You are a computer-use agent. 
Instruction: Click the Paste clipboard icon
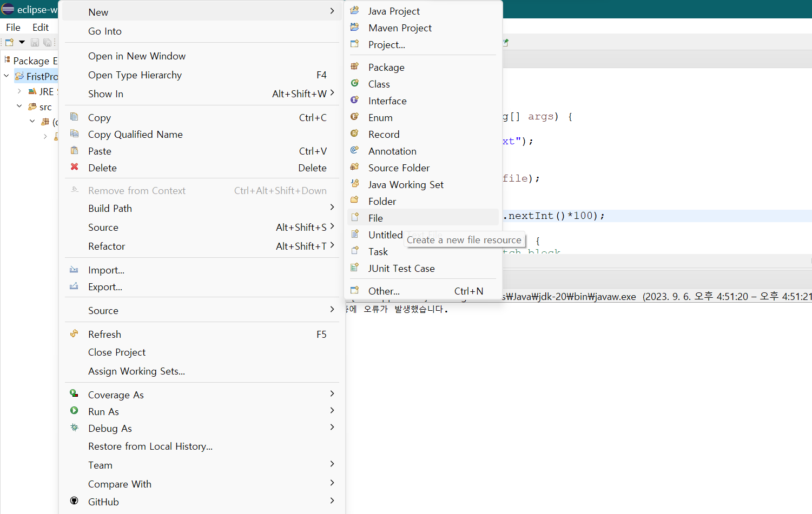point(75,151)
